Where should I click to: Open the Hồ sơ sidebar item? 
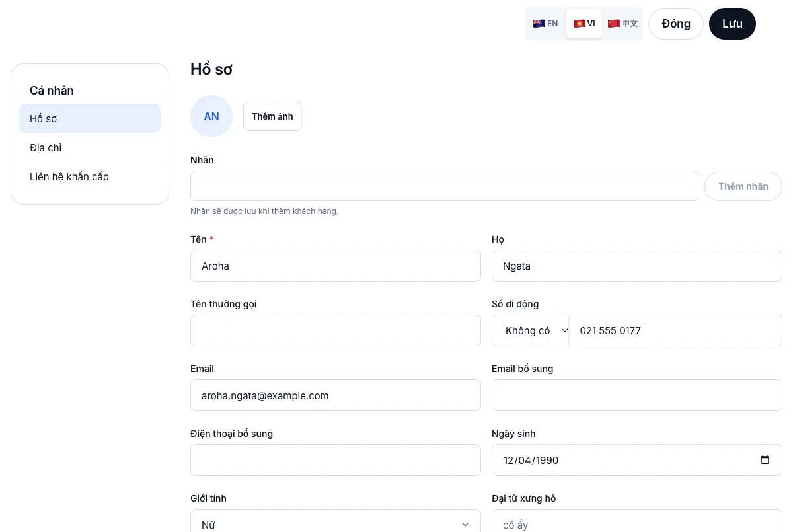[x=90, y=119]
